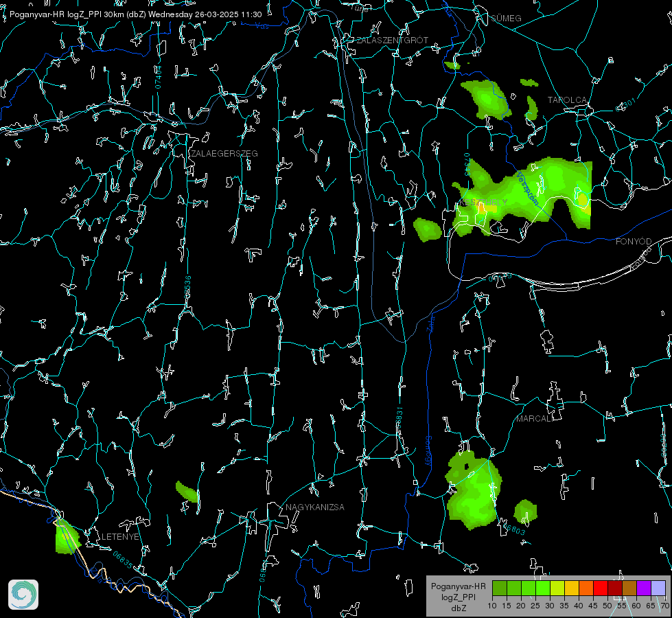Click the Poganyvar-HR legend title
Image resolution: width=672 pixels, height=618 pixels.
pos(458,586)
